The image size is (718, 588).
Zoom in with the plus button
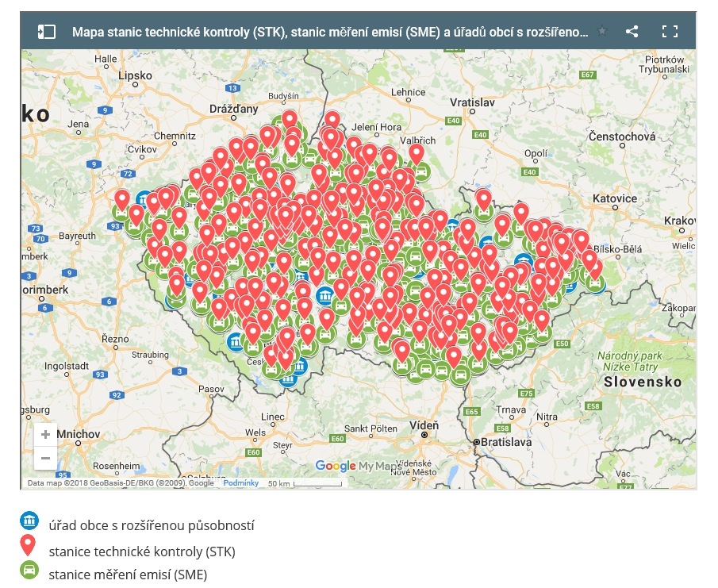coord(45,434)
